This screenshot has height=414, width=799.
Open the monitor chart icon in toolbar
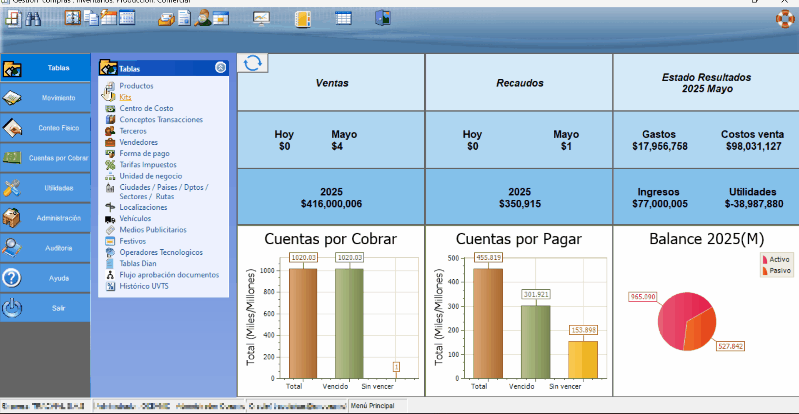(x=261, y=18)
